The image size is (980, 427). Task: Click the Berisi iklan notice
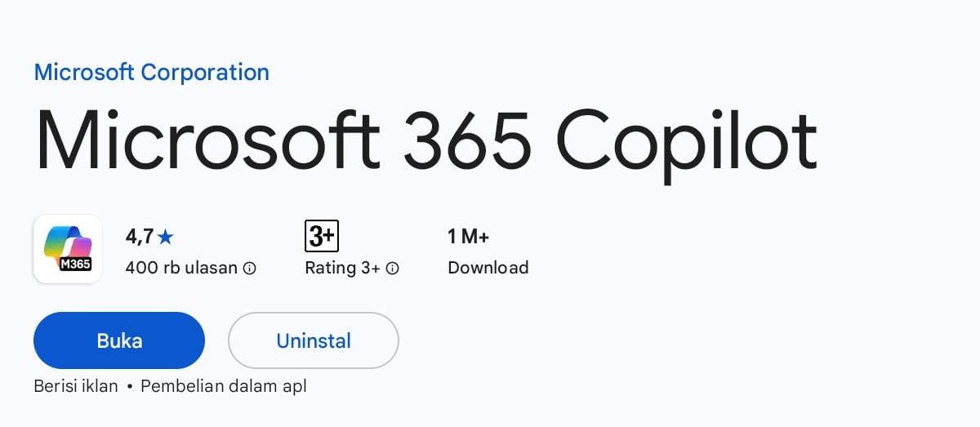point(76,386)
